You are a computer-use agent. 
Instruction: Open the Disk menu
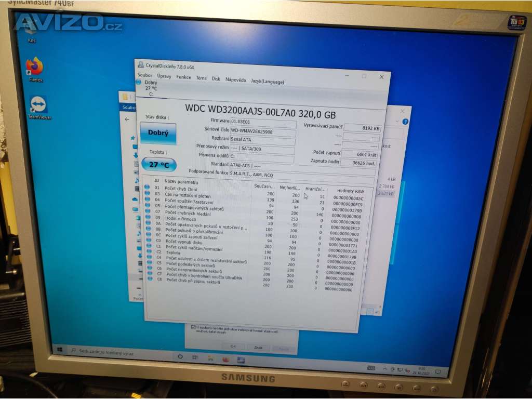[x=216, y=79]
